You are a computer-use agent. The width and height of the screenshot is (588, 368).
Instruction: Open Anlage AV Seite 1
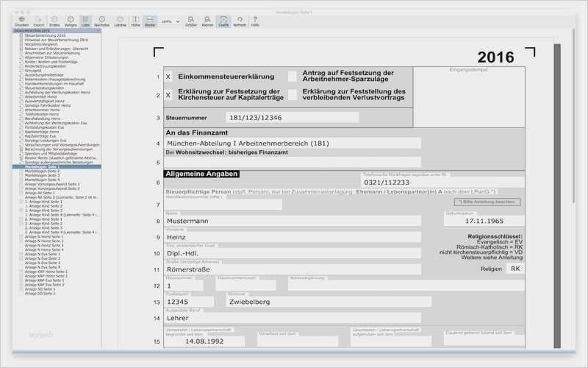(40, 193)
